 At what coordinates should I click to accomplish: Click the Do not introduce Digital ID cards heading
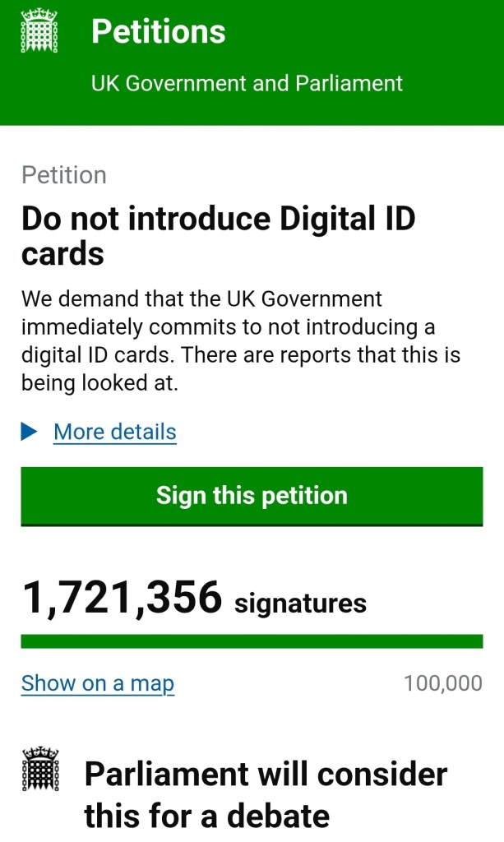(x=218, y=236)
